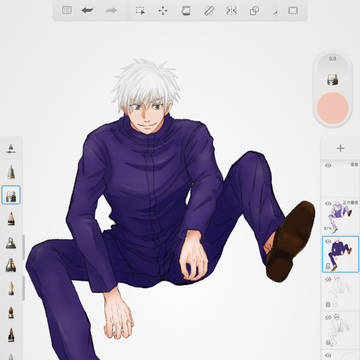
Task: Open the Brush Library at palette top
Action: (x=11, y=148)
